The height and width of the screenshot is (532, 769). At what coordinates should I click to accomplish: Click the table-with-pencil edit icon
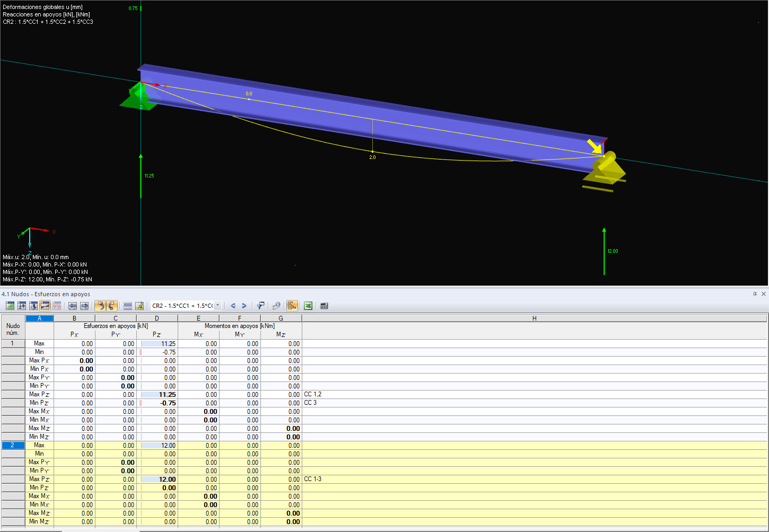point(139,306)
